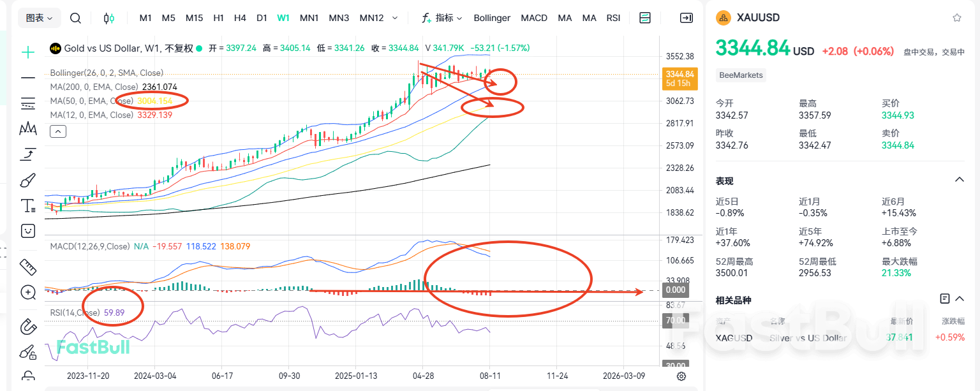Select the text annotation tool
The height and width of the screenshot is (391, 980).
[28, 205]
